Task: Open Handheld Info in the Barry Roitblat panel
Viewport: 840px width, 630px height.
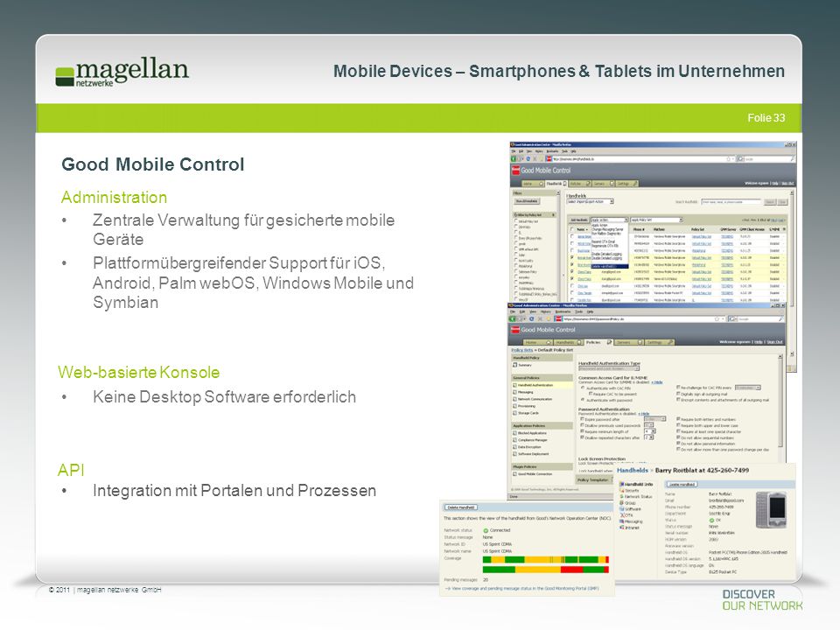Action: point(636,484)
